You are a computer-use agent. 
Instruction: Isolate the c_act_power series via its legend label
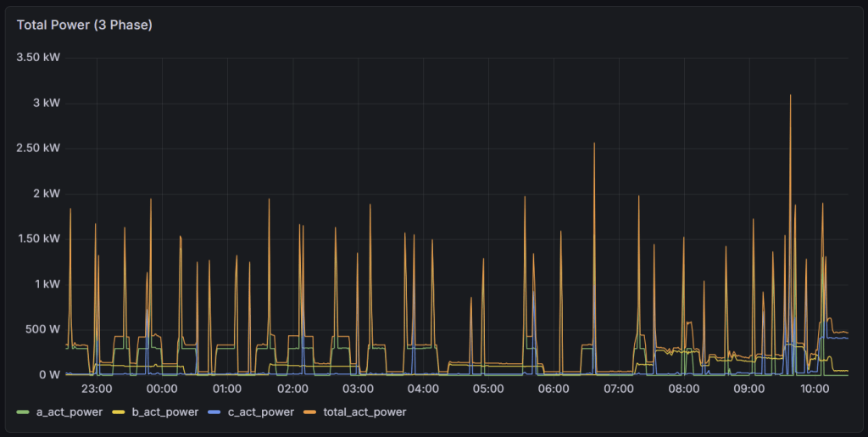(x=259, y=412)
